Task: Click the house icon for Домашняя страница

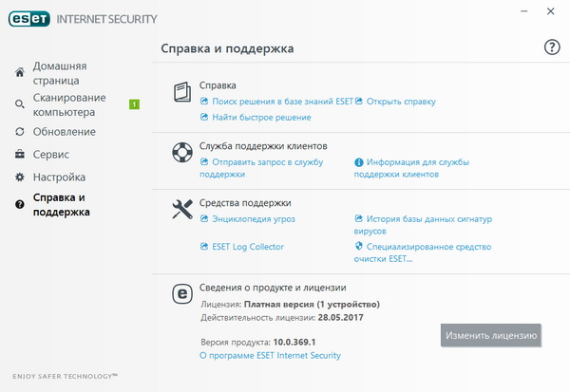Action: [x=20, y=73]
